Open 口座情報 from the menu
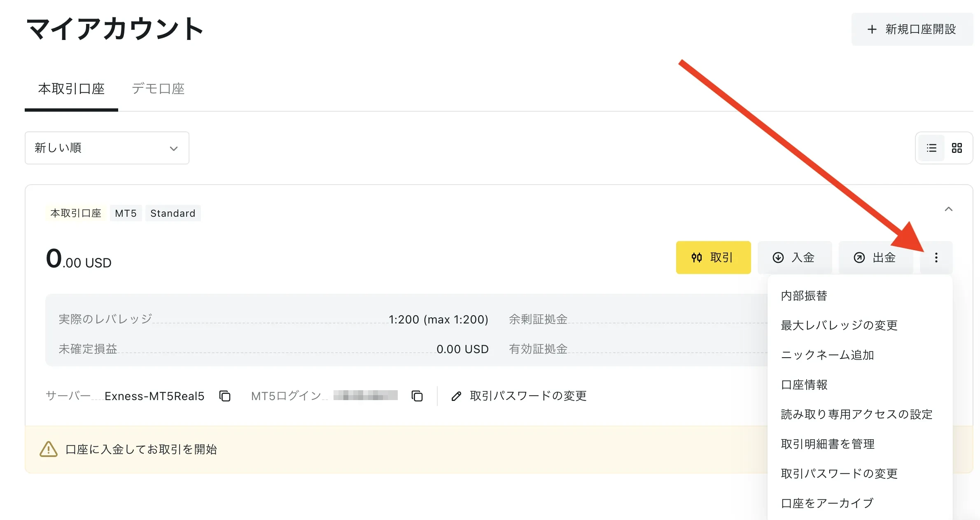This screenshot has height=520, width=980. click(860, 385)
